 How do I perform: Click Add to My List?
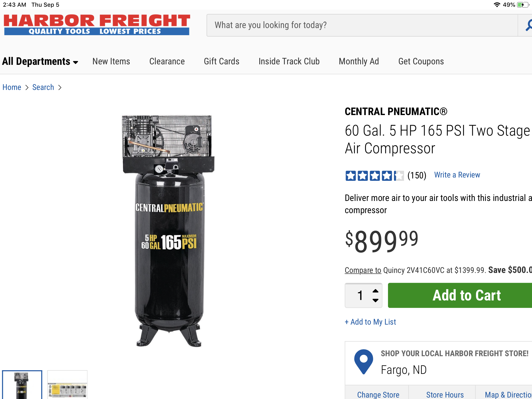click(370, 322)
